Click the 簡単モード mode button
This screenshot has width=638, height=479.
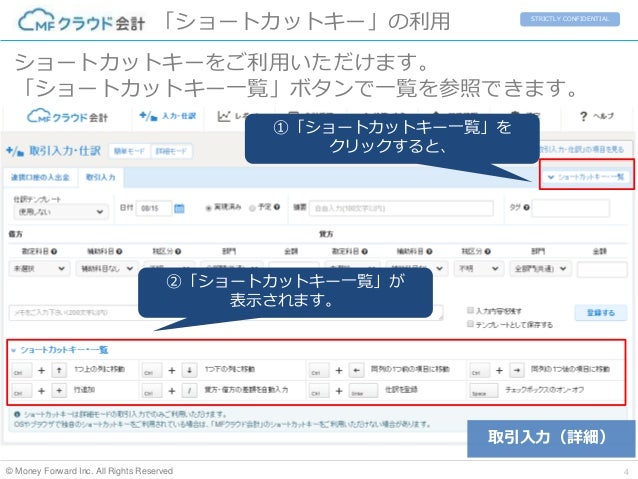tap(129, 151)
